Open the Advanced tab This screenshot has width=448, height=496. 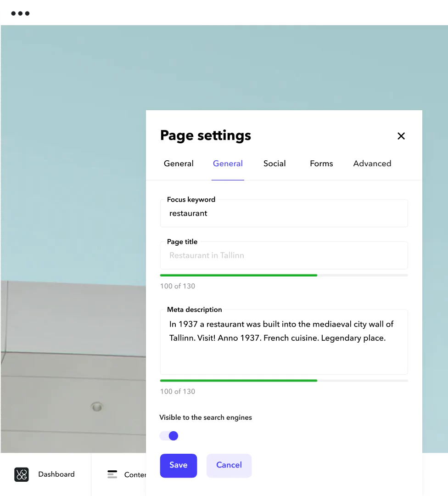372,163
